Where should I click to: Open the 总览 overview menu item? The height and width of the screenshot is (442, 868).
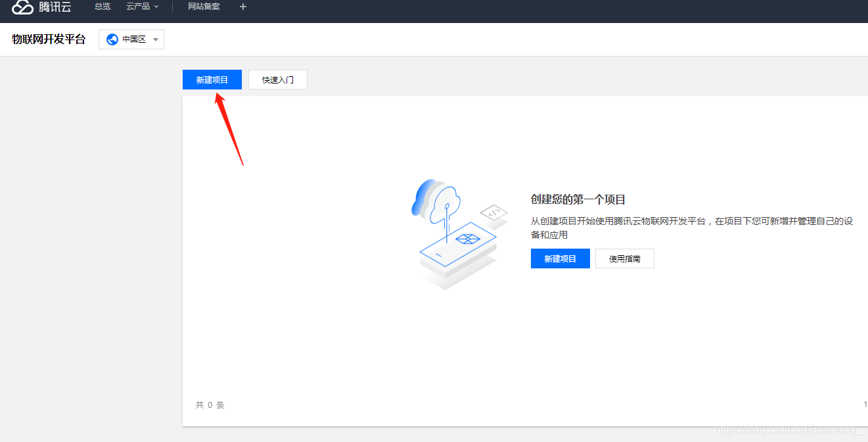pos(103,7)
